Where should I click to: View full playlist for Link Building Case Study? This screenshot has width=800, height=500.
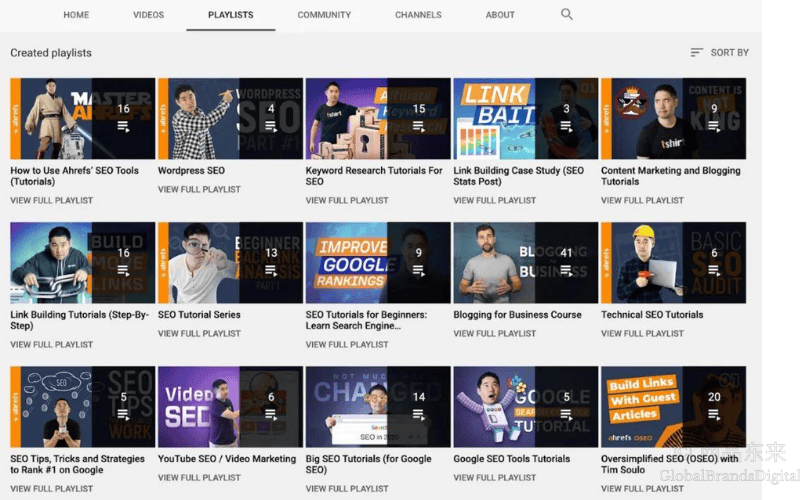[x=494, y=201]
